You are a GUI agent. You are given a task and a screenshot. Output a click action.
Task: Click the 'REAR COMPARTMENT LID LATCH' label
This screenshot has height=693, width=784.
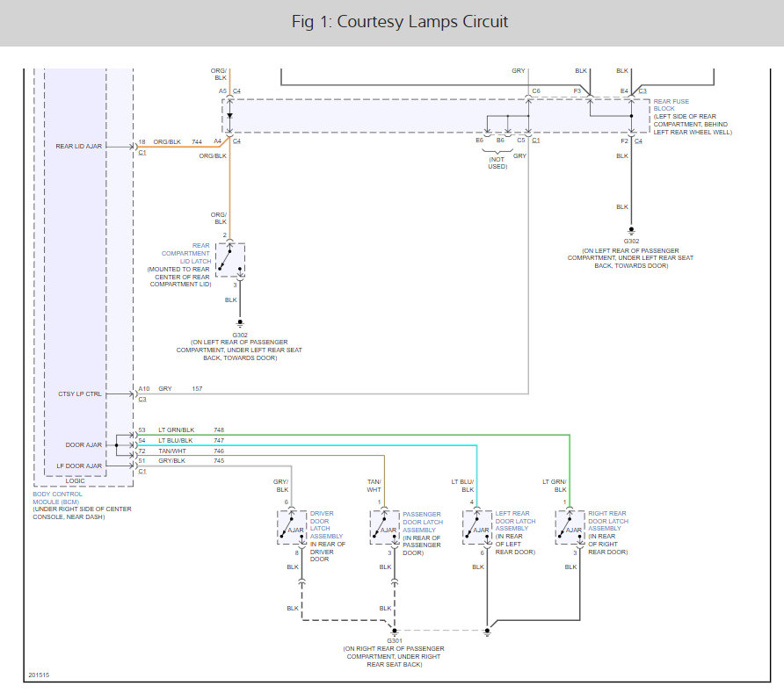pyautogui.click(x=186, y=253)
